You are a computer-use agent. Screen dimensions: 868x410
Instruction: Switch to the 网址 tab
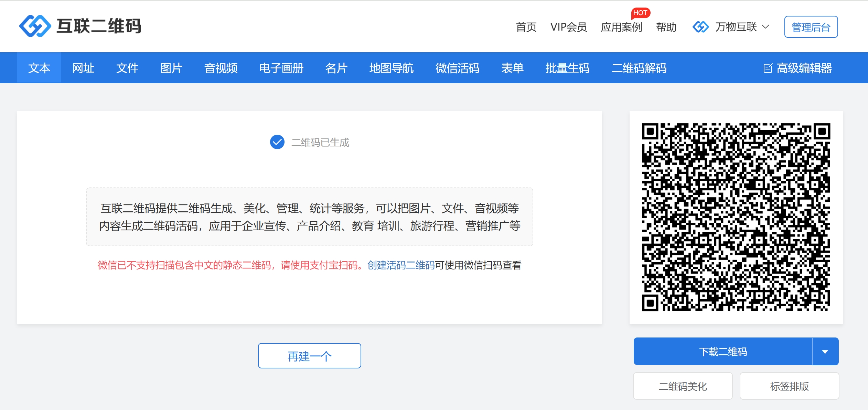[83, 68]
